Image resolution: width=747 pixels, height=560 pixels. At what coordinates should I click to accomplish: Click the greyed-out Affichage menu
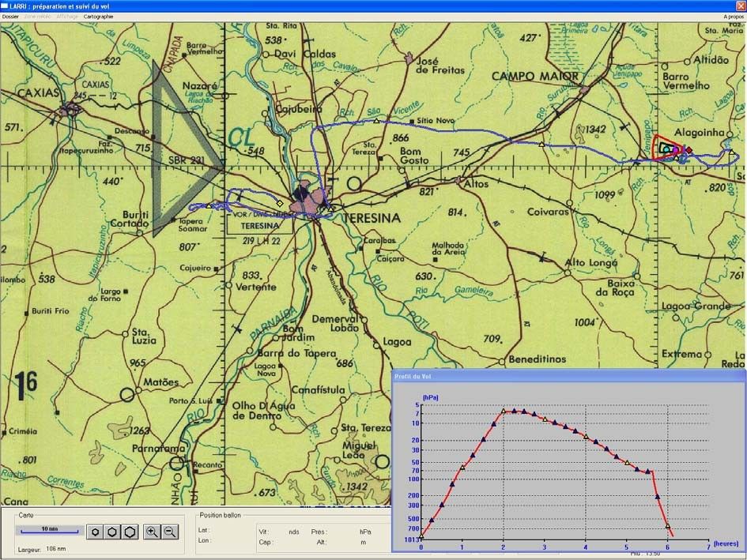pos(67,16)
